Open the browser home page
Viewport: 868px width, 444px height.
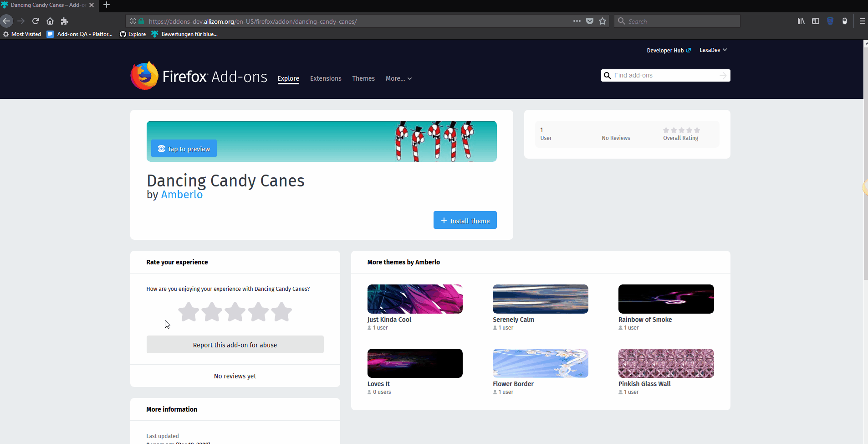pyautogui.click(x=50, y=21)
